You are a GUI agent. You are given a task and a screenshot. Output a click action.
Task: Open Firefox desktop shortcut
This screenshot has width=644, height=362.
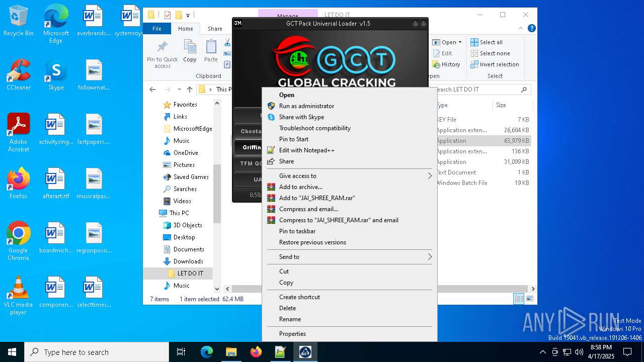coord(19,184)
